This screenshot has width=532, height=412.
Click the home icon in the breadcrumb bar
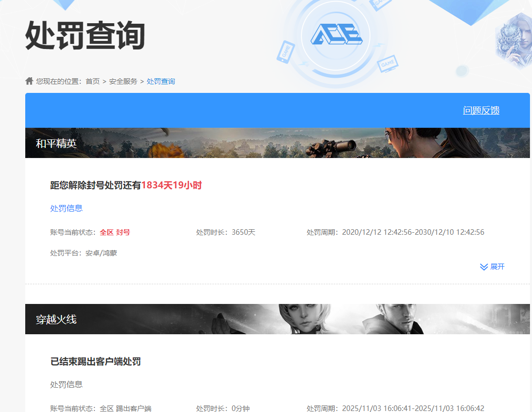29,81
